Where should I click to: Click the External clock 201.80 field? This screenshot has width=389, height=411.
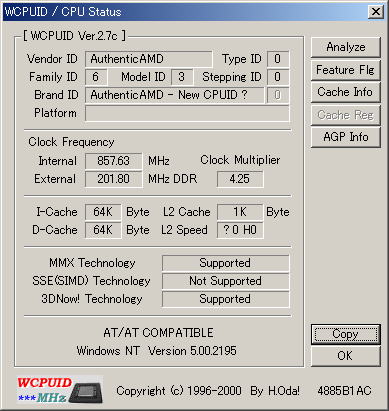114,179
